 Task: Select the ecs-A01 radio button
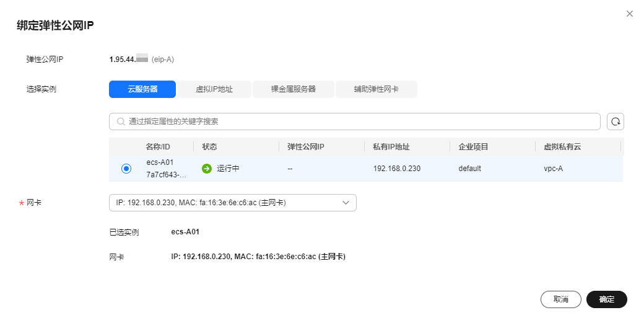pyautogui.click(x=126, y=169)
